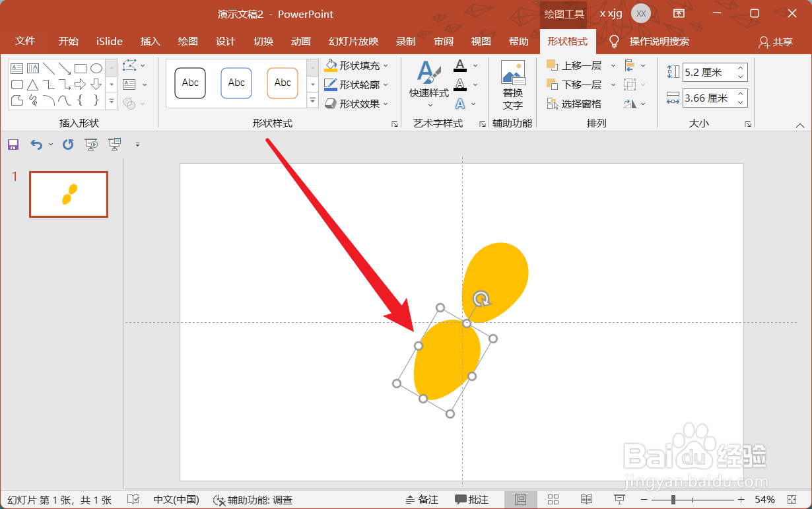Switch to Slide Sorter view
Viewport: 812px width, 509px height.
(553, 500)
